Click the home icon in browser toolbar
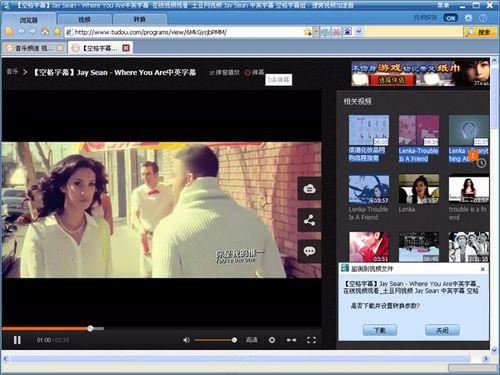 (45, 32)
